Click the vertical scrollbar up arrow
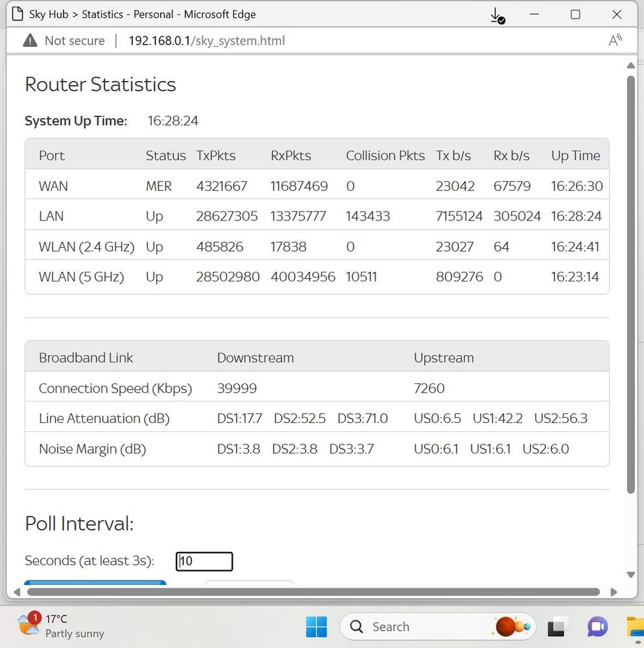The height and width of the screenshot is (648, 644). (630, 66)
